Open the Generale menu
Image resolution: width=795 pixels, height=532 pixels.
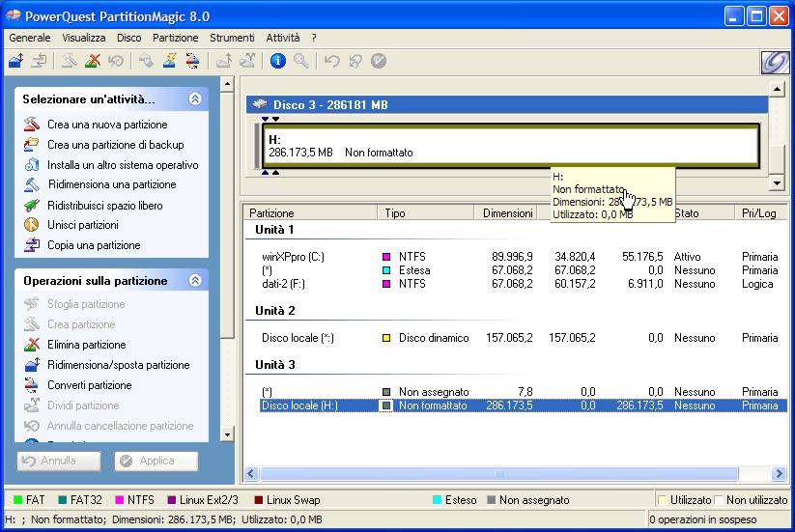tap(30, 38)
